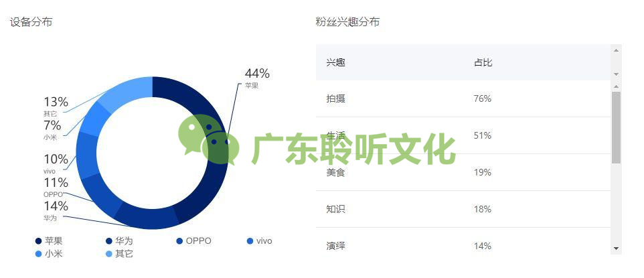
Task: Click the interest table scrollbar thumb
Action: click(616, 127)
